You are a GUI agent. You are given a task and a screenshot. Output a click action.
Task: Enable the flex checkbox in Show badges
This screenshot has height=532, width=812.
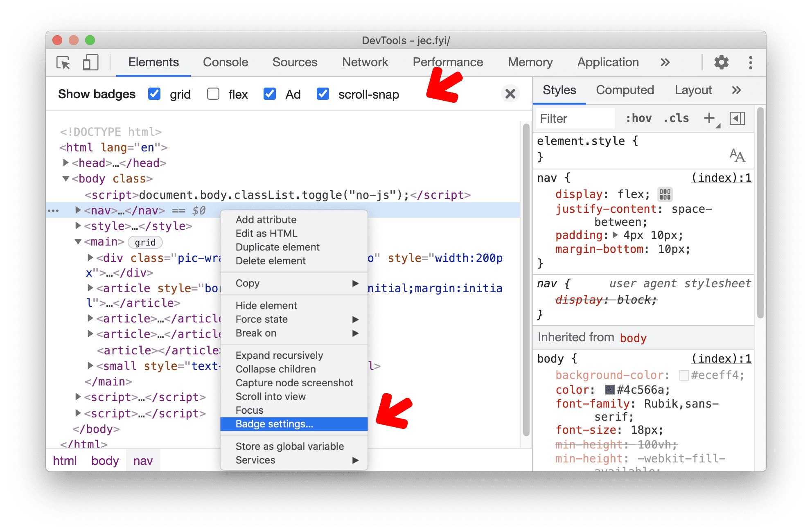tap(210, 95)
